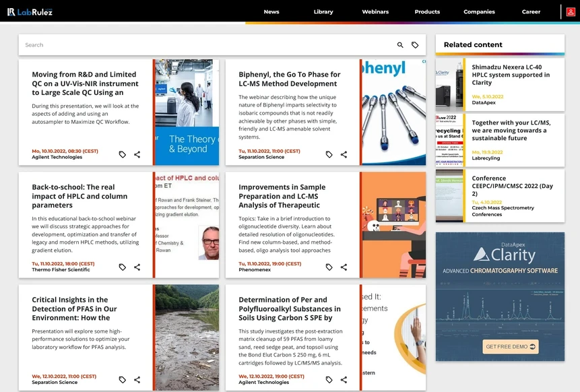Open tags for Carbon S SPE webinar
The image size is (580, 392).
tap(329, 380)
